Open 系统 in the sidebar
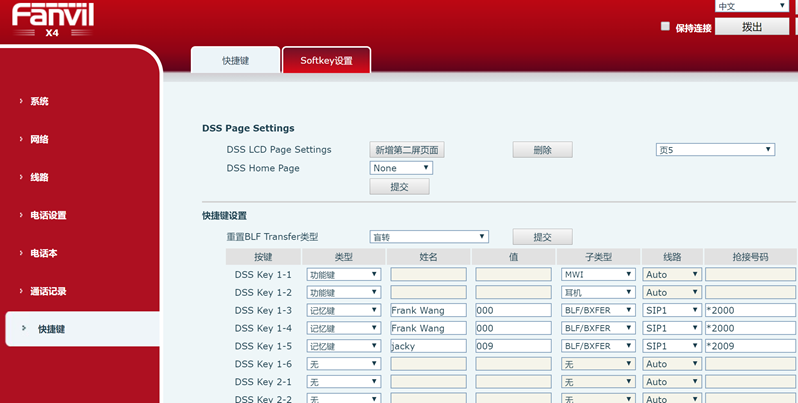 pyautogui.click(x=39, y=101)
